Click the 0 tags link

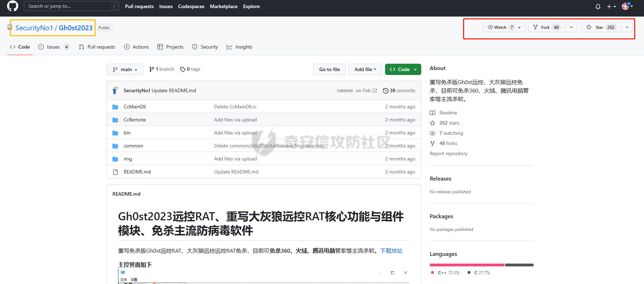pos(190,69)
